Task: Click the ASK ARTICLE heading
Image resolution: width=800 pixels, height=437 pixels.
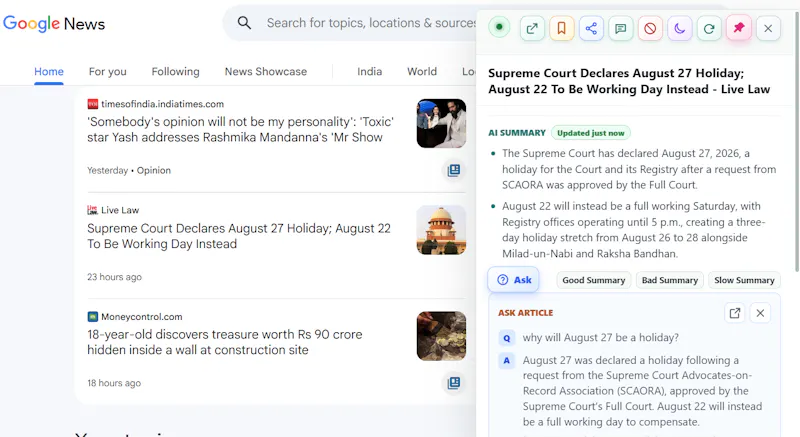Action: (x=526, y=313)
